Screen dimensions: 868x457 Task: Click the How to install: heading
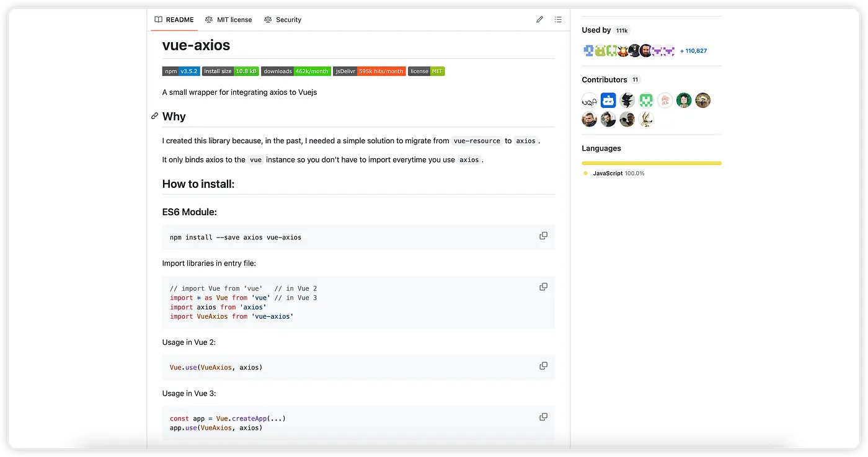198,184
